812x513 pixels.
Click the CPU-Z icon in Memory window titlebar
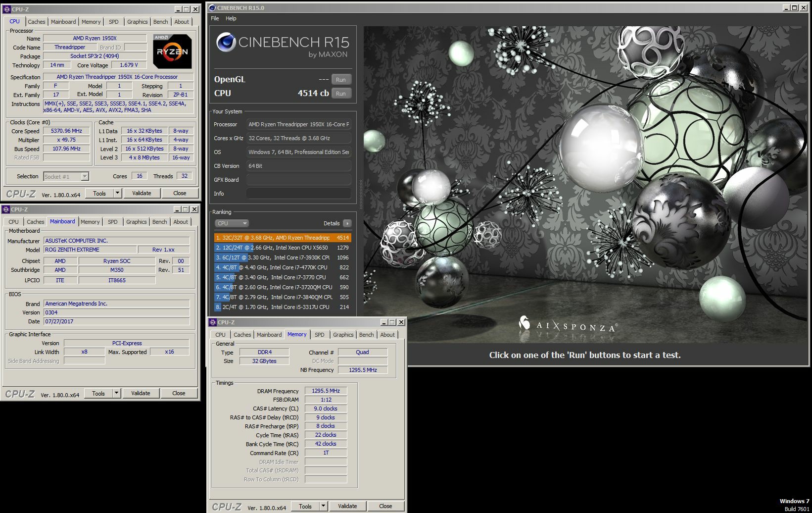pos(213,322)
